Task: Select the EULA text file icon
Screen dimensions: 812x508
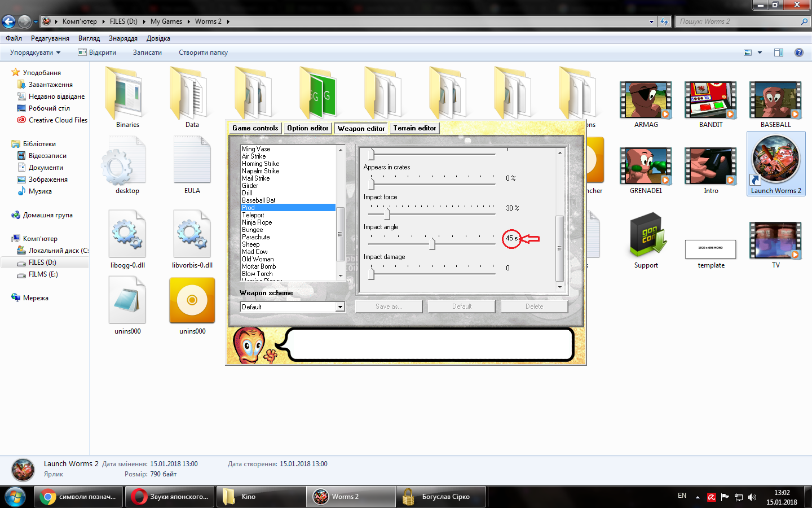Action: (192, 160)
